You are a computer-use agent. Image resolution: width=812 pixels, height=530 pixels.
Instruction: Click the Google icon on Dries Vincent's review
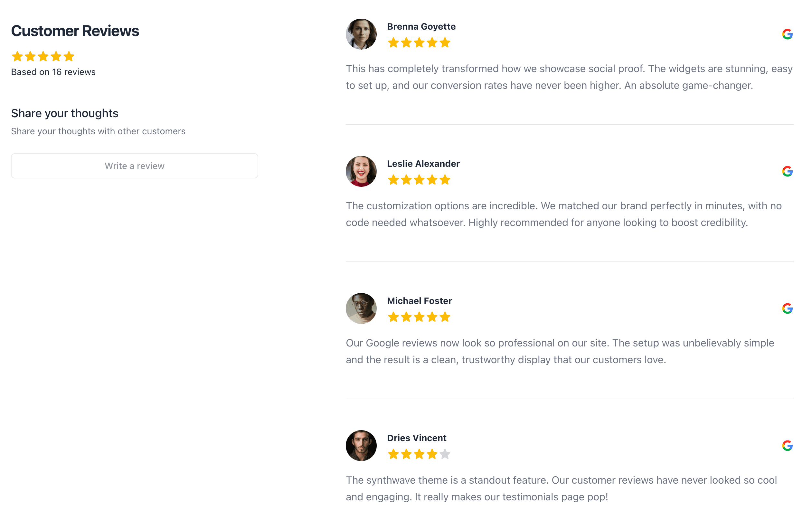pos(787,445)
